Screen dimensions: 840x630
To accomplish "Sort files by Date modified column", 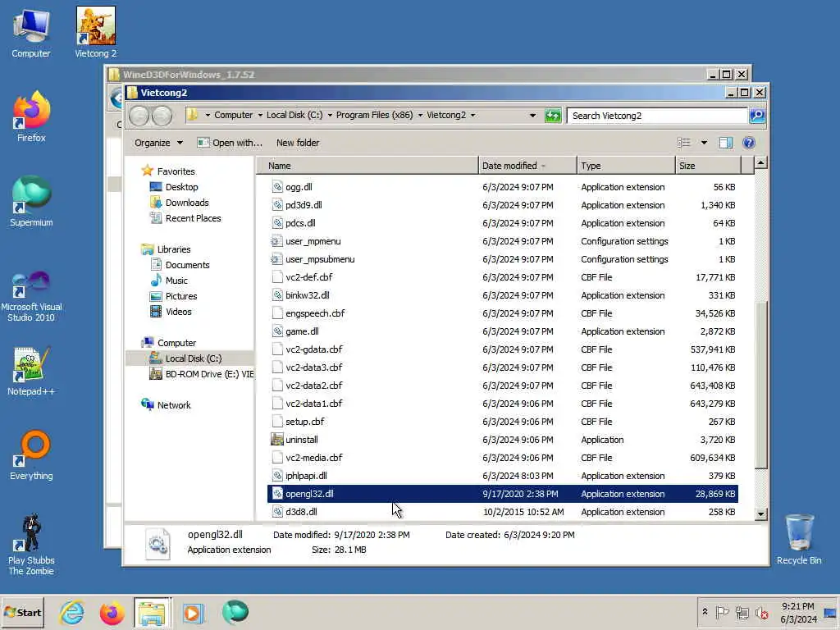I will 527,166.
